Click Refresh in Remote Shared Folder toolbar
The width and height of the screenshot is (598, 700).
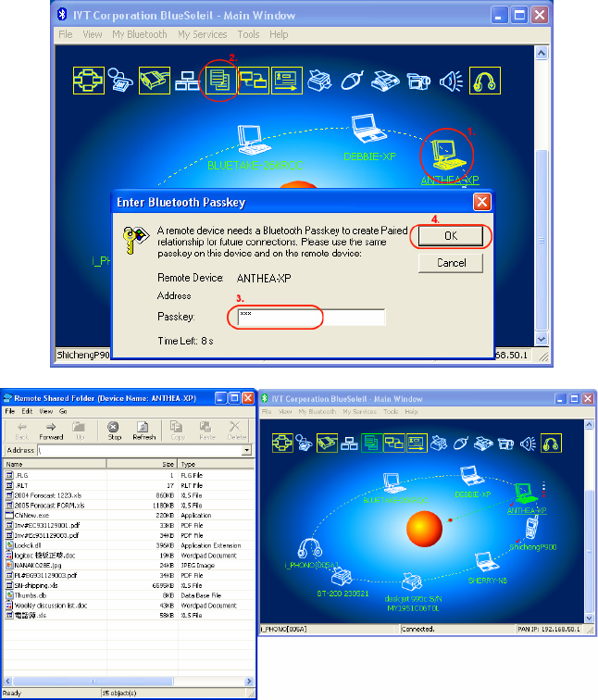pyautogui.click(x=143, y=431)
